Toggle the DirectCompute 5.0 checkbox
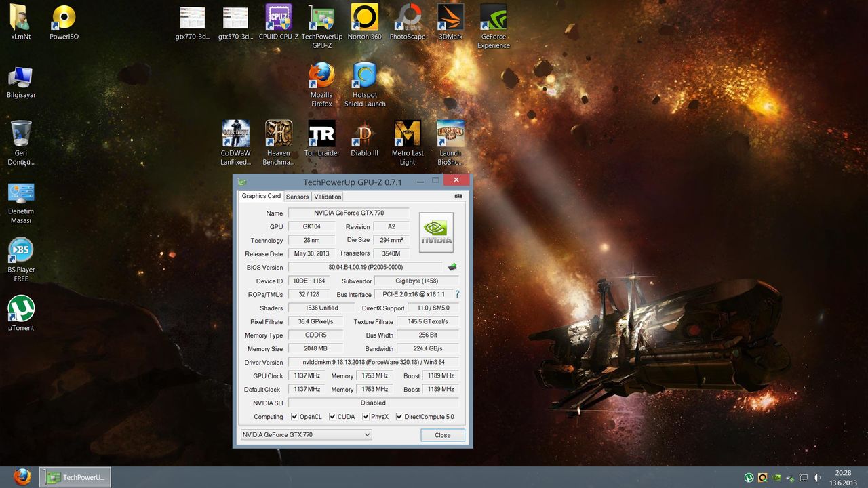The image size is (868, 488). click(x=399, y=417)
